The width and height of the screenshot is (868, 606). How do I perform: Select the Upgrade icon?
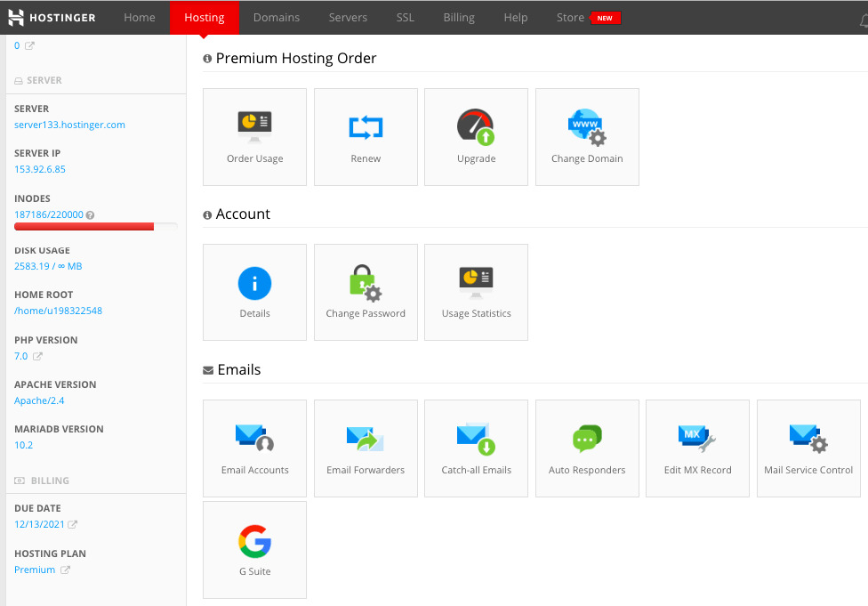click(476, 137)
